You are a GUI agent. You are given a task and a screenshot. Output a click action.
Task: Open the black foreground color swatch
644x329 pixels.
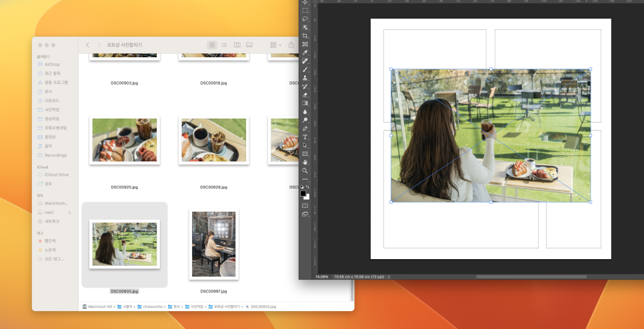(303, 193)
